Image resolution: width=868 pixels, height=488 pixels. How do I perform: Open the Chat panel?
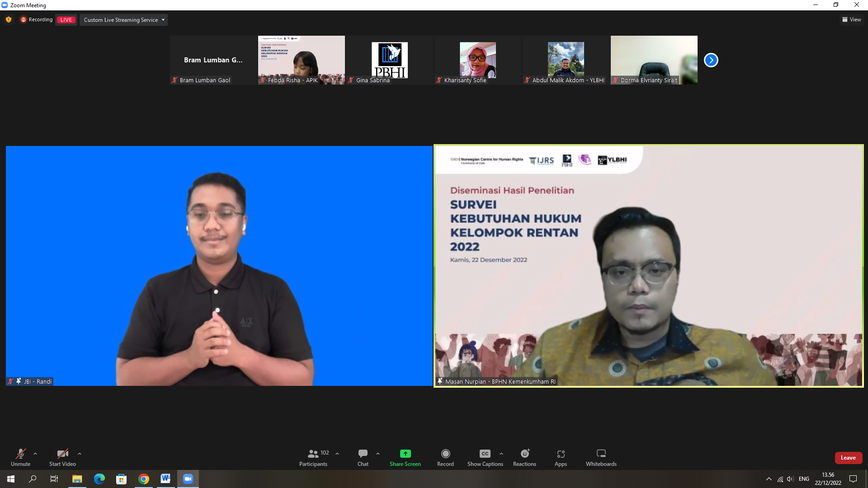coord(363,454)
